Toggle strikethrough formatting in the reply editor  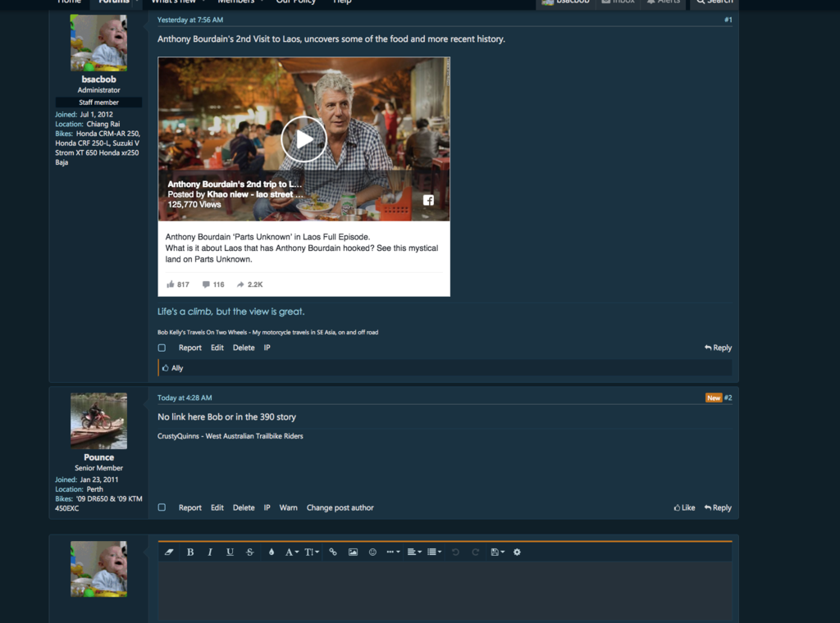coord(249,552)
